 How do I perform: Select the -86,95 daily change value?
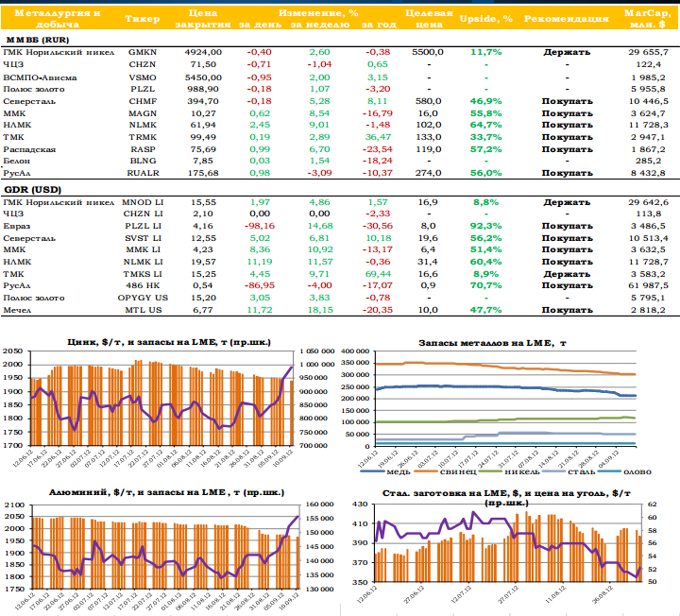pyautogui.click(x=260, y=285)
